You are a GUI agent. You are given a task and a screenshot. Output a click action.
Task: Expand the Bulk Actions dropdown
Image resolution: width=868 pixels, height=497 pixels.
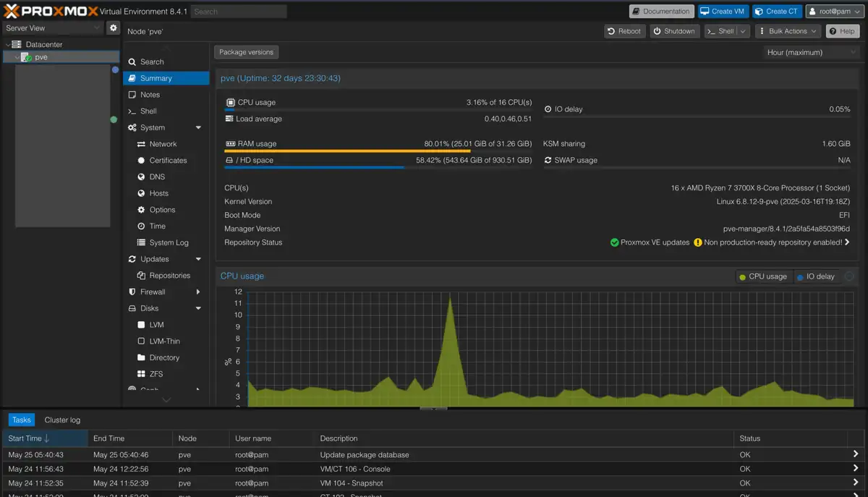pos(788,31)
